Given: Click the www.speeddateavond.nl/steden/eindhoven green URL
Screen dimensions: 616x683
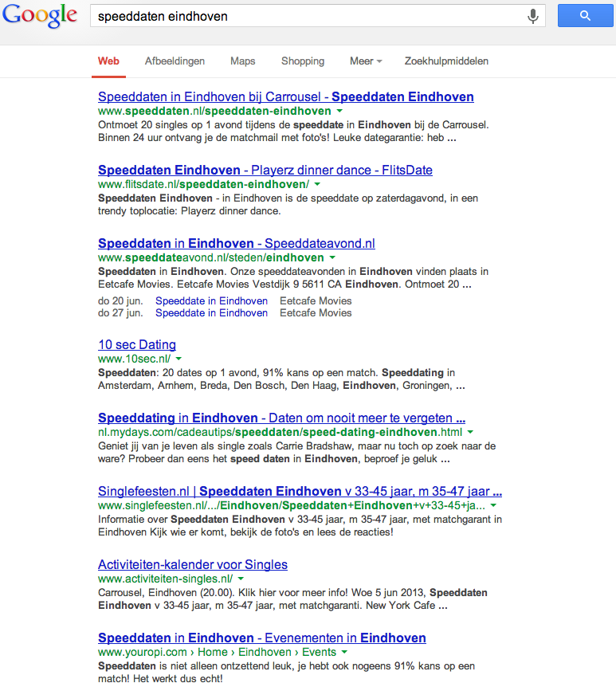Looking at the screenshot, I should [x=211, y=257].
